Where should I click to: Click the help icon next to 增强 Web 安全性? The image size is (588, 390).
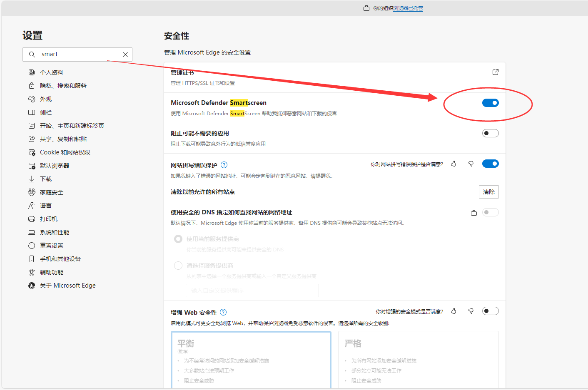[x=223, y=312]
